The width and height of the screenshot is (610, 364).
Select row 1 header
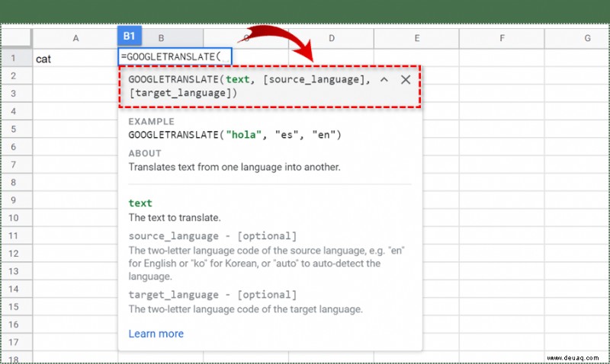point(16,59)
